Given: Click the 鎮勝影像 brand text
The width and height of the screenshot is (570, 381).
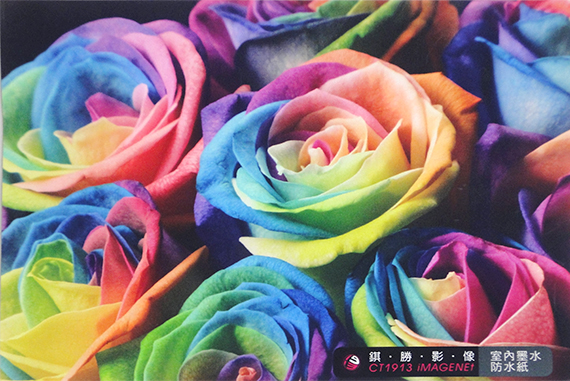Looking at the screenshot, I should 421,356.
